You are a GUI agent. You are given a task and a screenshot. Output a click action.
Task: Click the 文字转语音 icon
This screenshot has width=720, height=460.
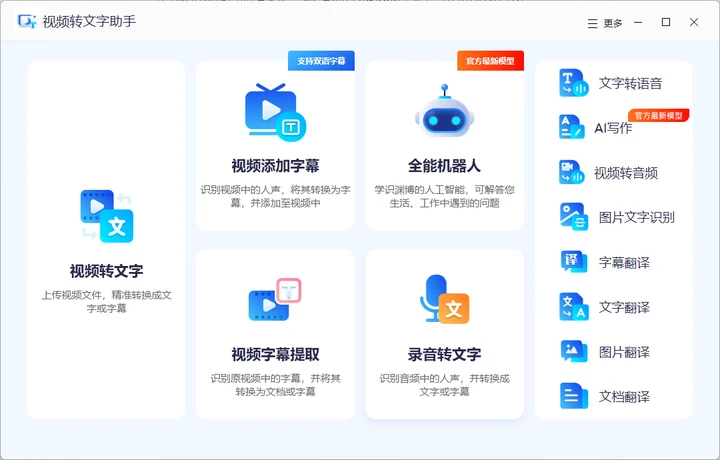coord(574,83)
